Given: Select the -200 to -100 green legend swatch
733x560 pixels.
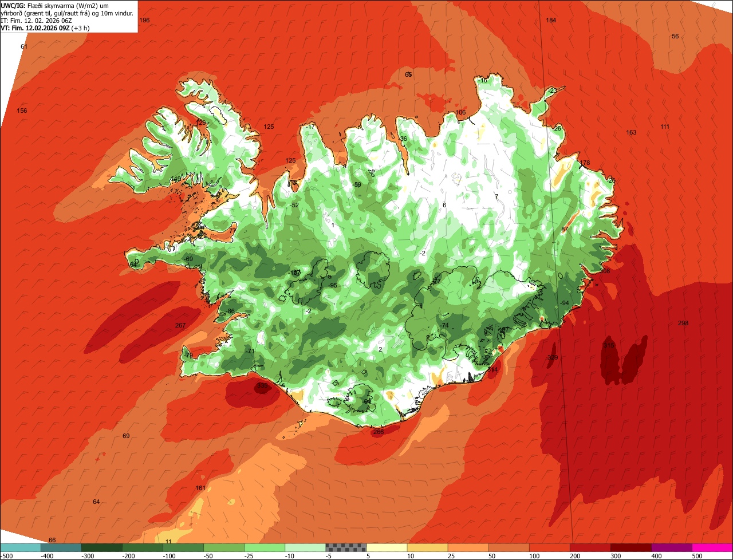Looking at the screenshot, I should tap(143, 547).
